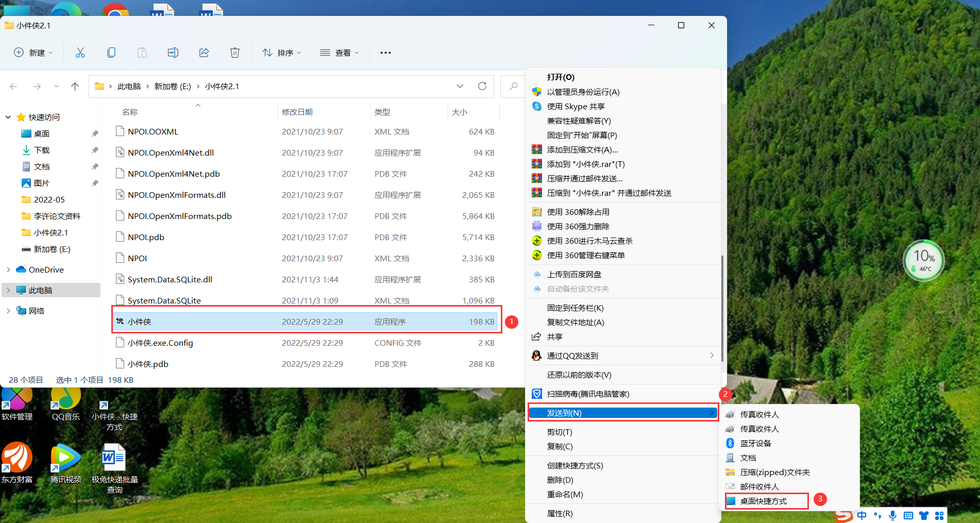Select 桌面 in quick access
The image size is (980, 523).
pos(42,134)
